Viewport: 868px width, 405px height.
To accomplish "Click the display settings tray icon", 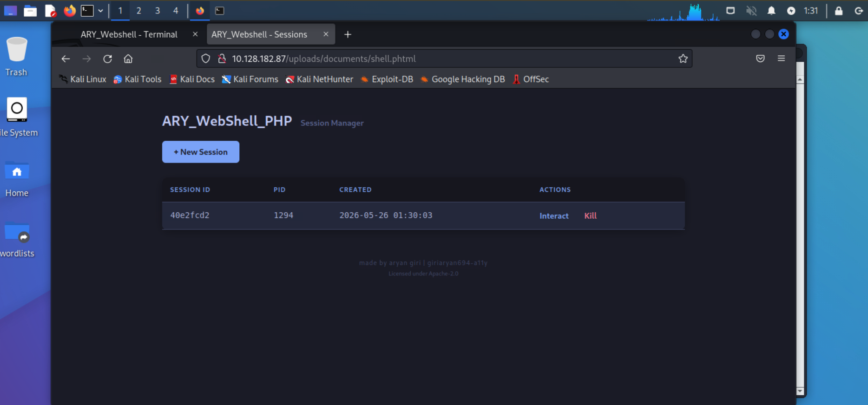I will (x=730, y=10).
